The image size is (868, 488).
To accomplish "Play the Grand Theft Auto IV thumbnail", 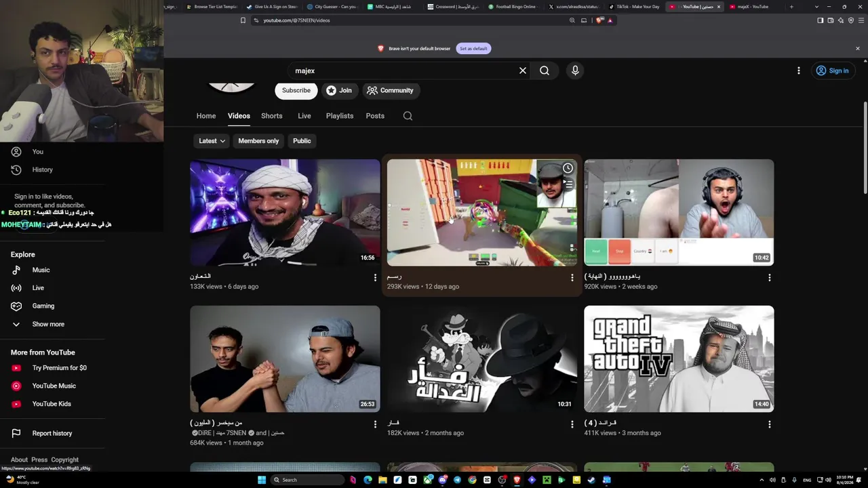I will click(x=679, y=359).
